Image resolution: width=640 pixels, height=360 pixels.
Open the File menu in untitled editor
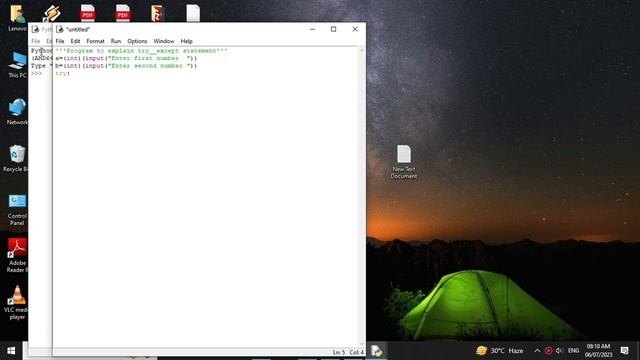(60, 41)
